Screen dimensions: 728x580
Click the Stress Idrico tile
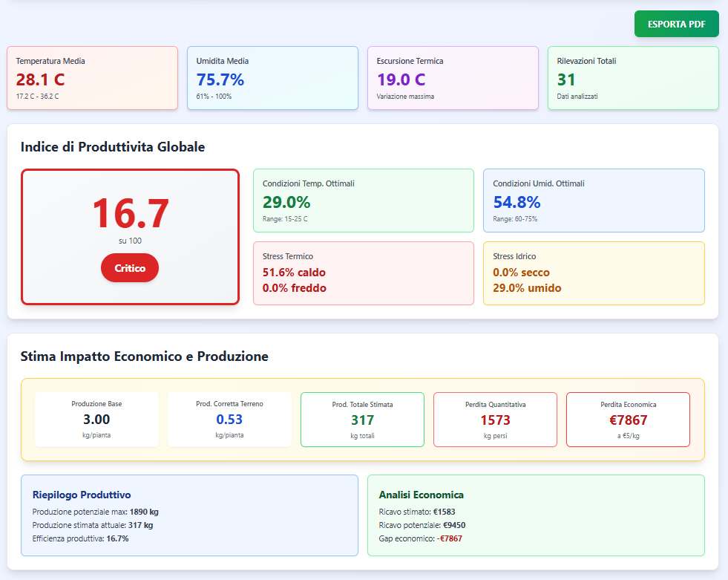[x=593, y=273]
